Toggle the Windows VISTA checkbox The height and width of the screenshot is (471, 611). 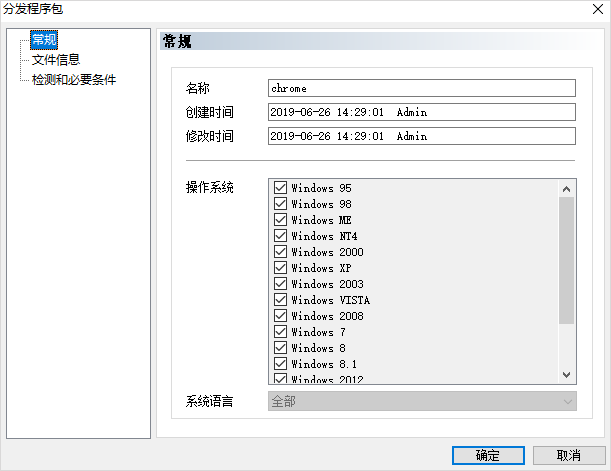(280, 300)
